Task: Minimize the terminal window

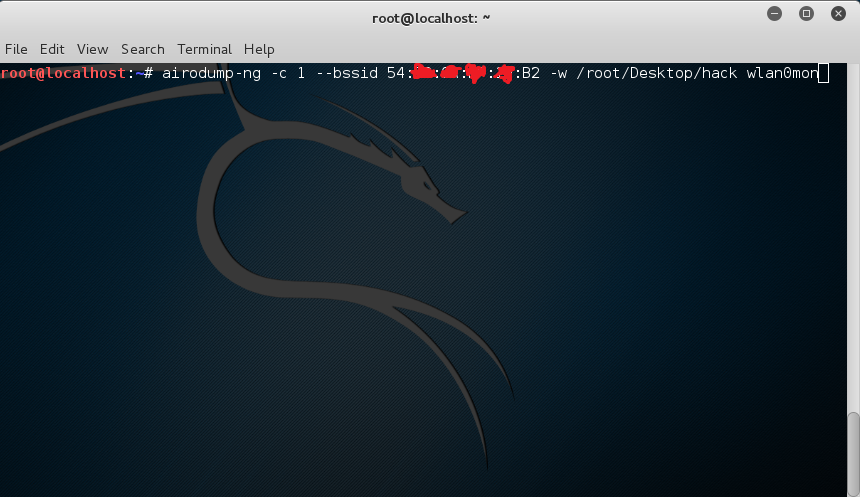Action: tap(774, 14)
